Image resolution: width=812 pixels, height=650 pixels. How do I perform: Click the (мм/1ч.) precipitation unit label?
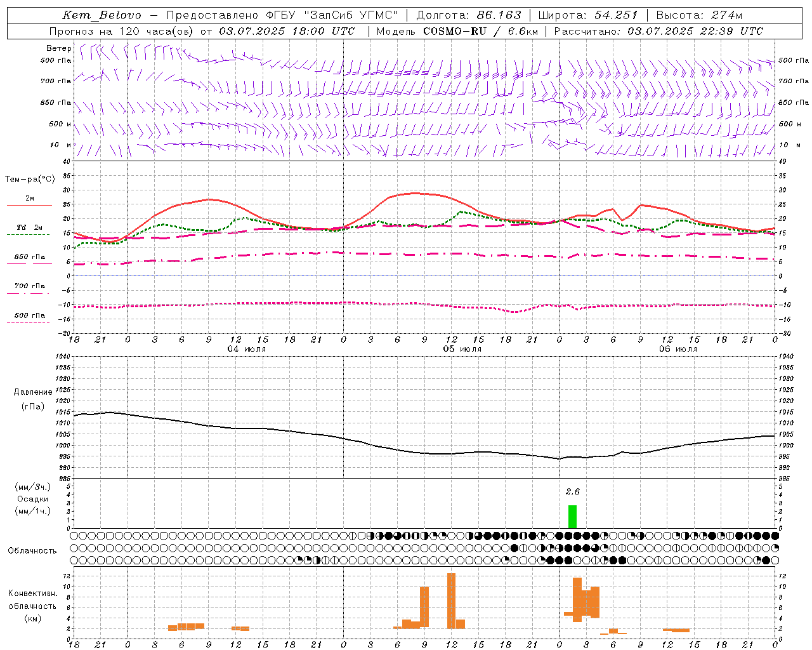pyautogui.click(x=33, y=511)
